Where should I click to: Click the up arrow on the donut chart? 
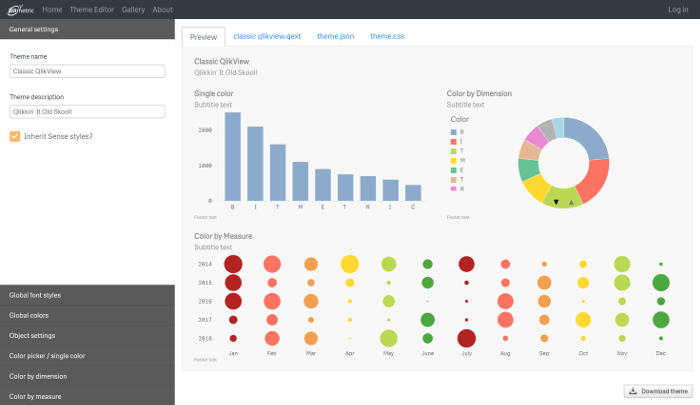pyautogui.click(x=571, y=202)
